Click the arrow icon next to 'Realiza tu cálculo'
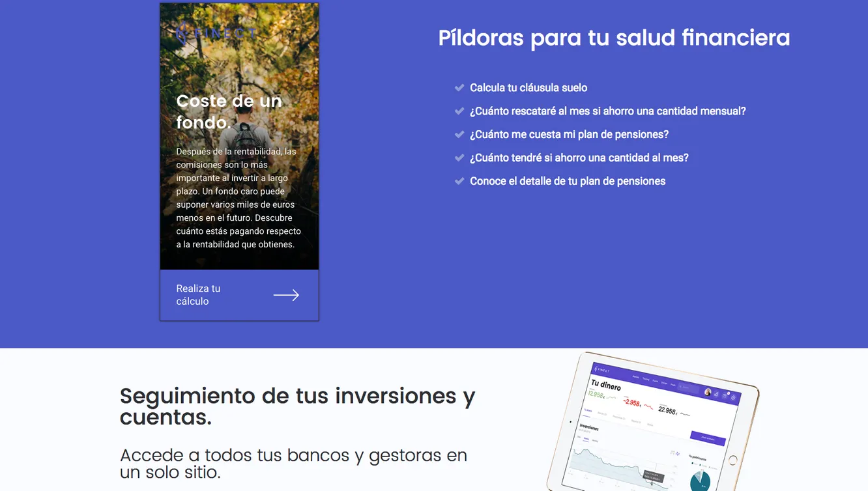This screenshot has height=491, width=868. pos(286,294)
